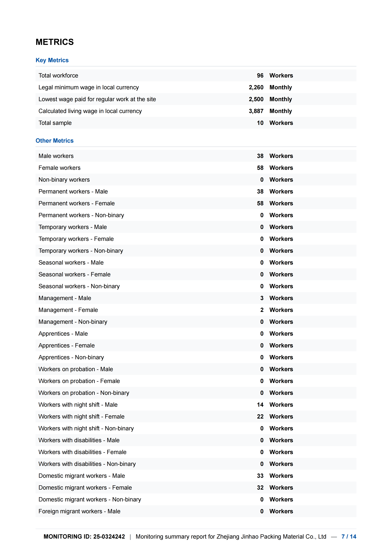The height and width of the screenshot is (554, 392).
Task: Select the Total workforce row label
Action: pos(58,76)
